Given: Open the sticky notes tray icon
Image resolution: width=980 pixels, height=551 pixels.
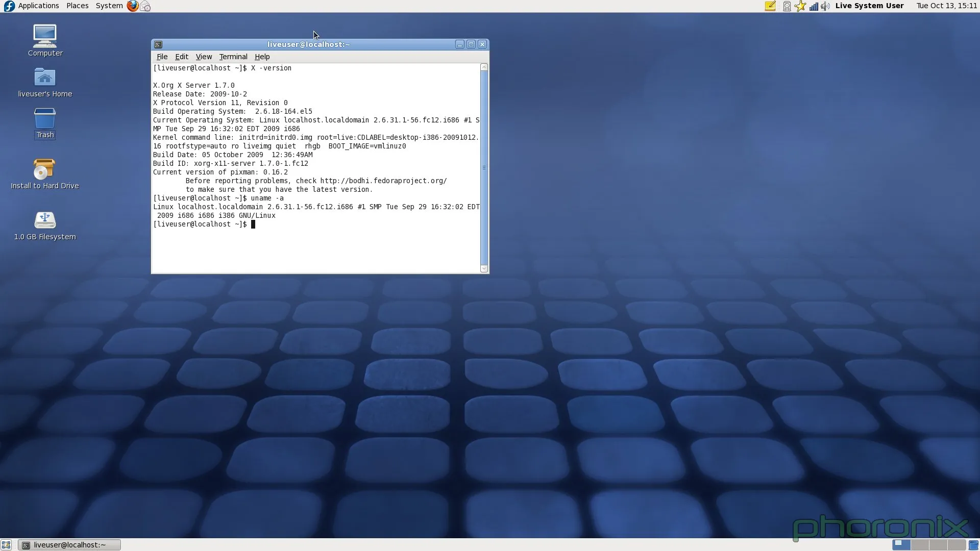Looking at the screenshot, I should 770,6.
